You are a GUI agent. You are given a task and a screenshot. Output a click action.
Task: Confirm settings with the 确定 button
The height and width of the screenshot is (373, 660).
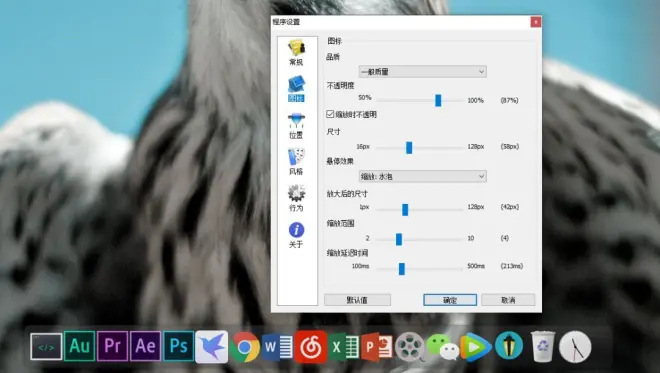(450, 300)
